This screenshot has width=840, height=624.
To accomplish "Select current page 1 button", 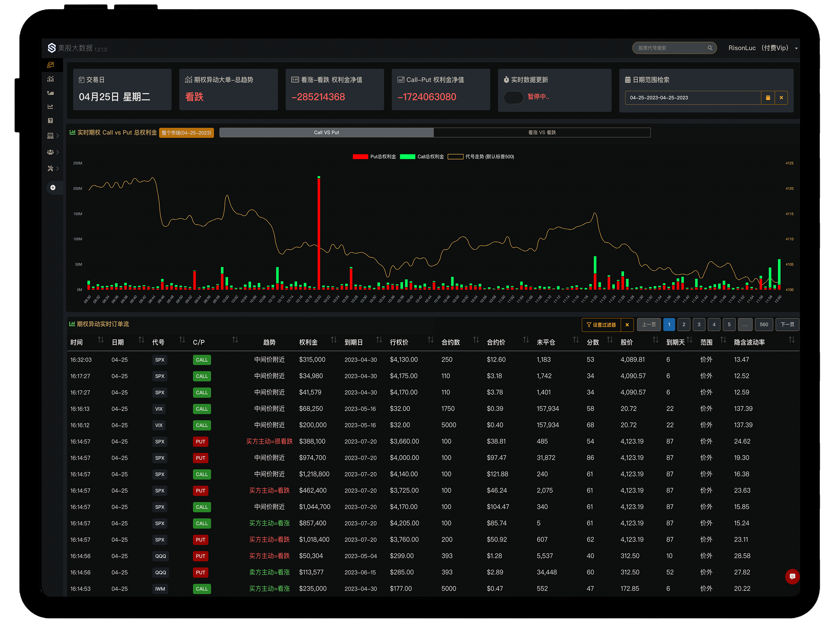I will 669,325.
